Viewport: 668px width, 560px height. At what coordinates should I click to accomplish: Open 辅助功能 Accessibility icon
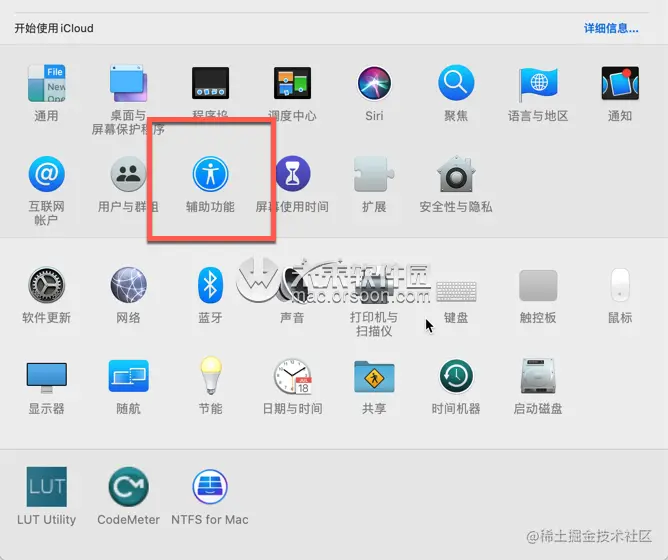tap(210, 174)
